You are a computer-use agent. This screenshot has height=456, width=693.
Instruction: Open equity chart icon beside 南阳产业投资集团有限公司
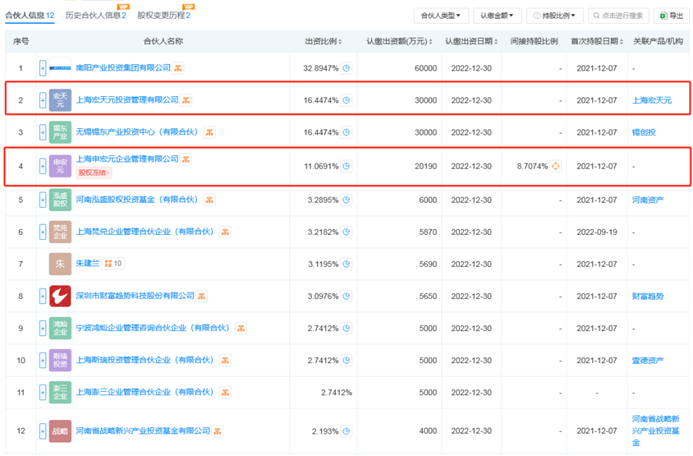point(178,68)
